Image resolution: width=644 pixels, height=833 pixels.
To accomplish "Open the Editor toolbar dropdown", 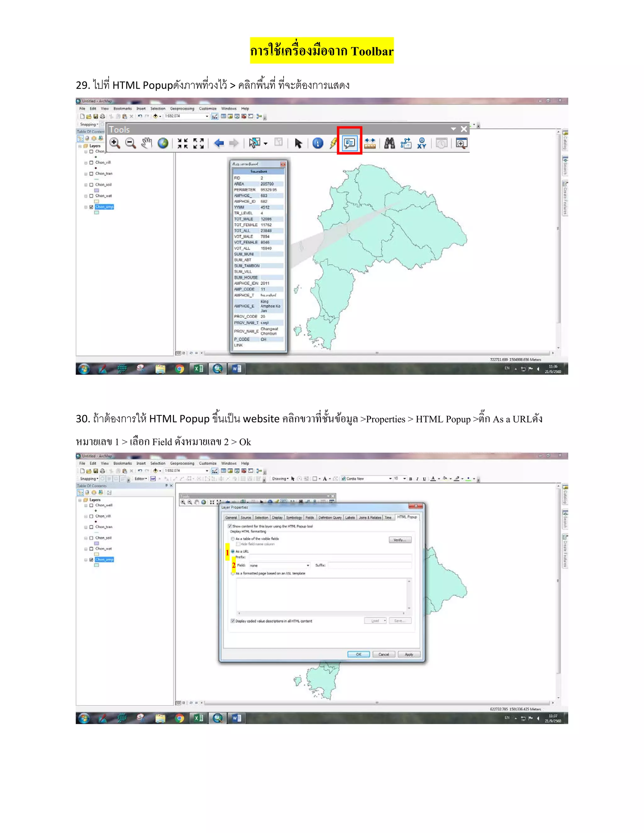I will (x=141, y=479).
